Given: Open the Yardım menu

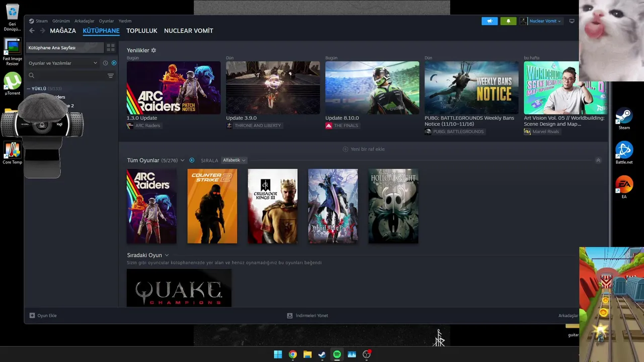Looking at the screenshot, I should point(125,21).
